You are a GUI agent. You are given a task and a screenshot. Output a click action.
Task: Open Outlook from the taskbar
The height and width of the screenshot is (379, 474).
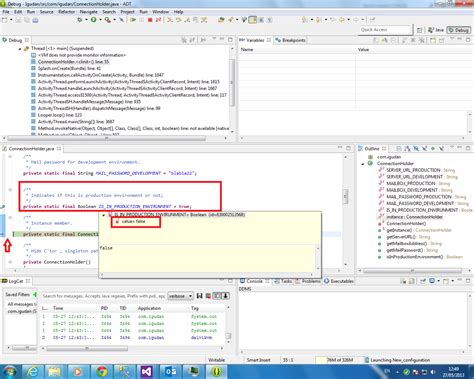[171, 371]
